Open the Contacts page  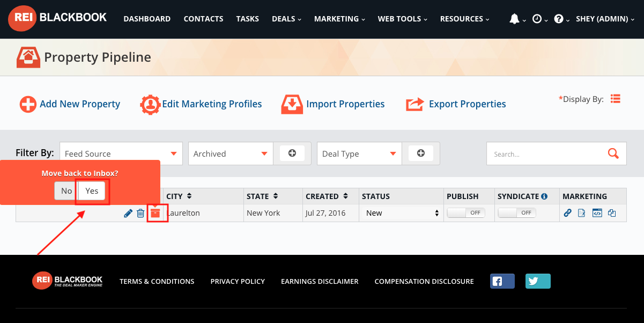click(203, 19)
